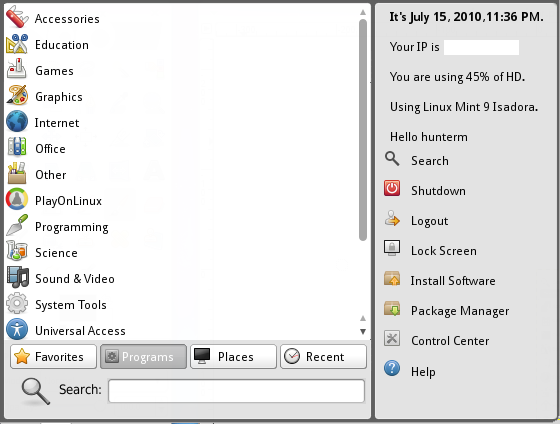Open the Graphics category label
The width and height of the screenshot is (560, 424).
point(59,97)
